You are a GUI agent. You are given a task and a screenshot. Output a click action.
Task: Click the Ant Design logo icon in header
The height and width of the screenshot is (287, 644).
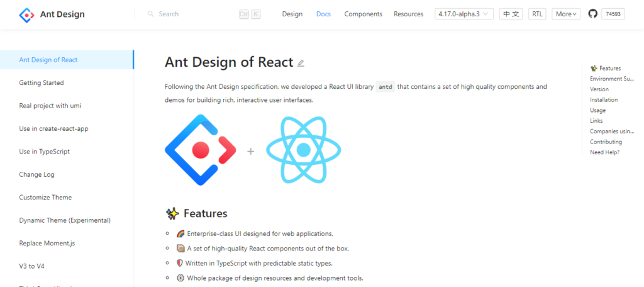coord(26,14)
